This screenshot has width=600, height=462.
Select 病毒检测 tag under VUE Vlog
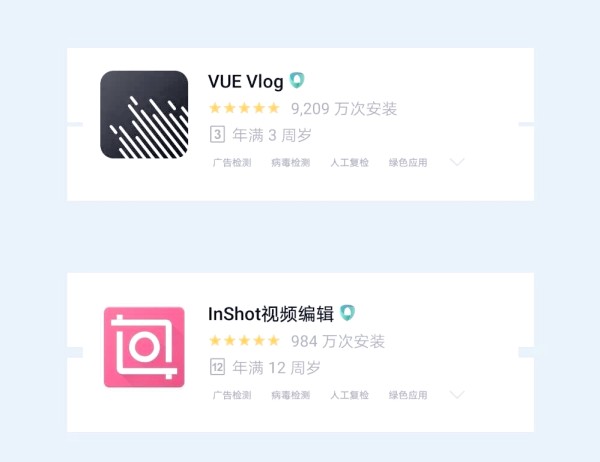click(290, 163)
